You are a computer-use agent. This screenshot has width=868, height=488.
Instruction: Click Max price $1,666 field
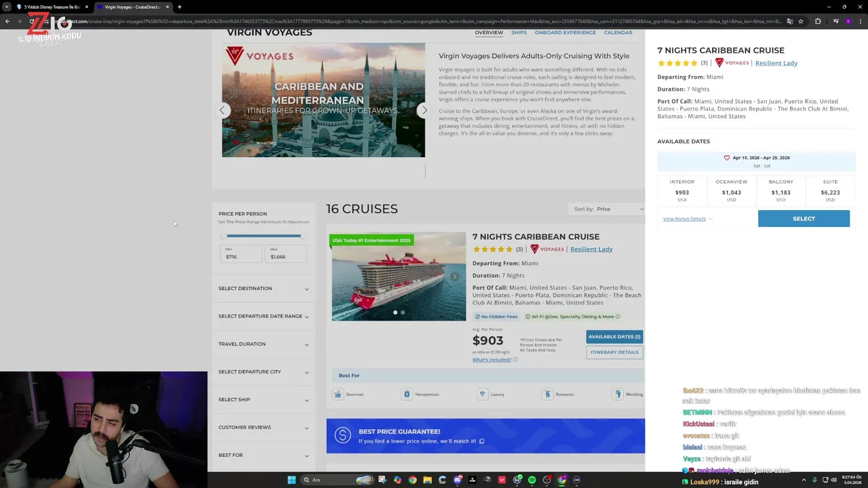pyautogui.click(x=286, y=253)
